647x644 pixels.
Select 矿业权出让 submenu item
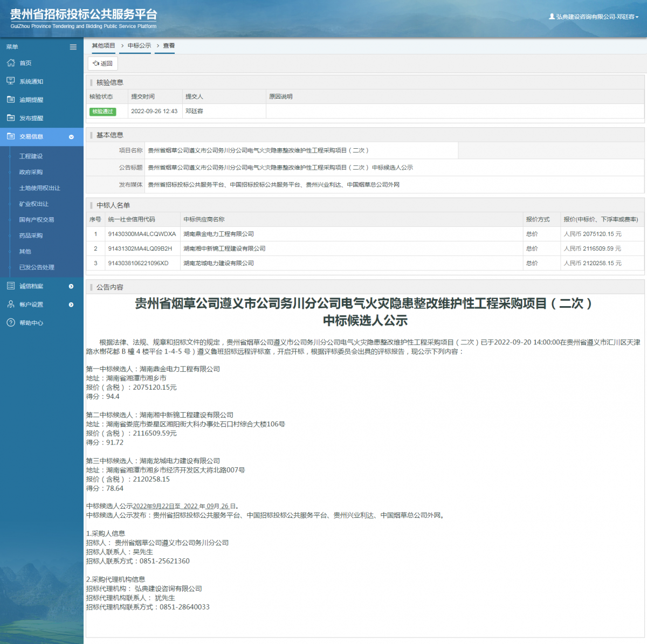point(34,204)
